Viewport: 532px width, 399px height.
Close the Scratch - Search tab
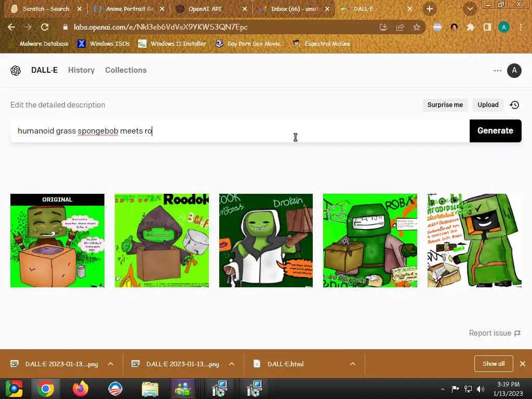(x=79, y=9)
